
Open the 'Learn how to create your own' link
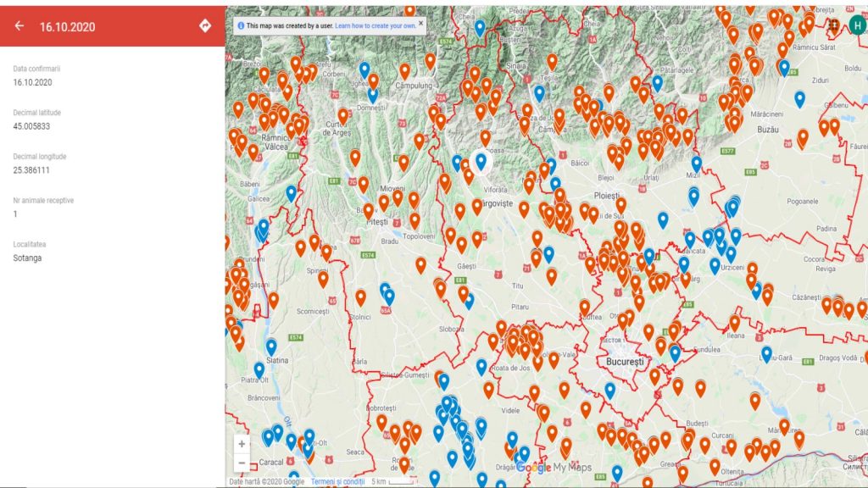click(375, 26)
